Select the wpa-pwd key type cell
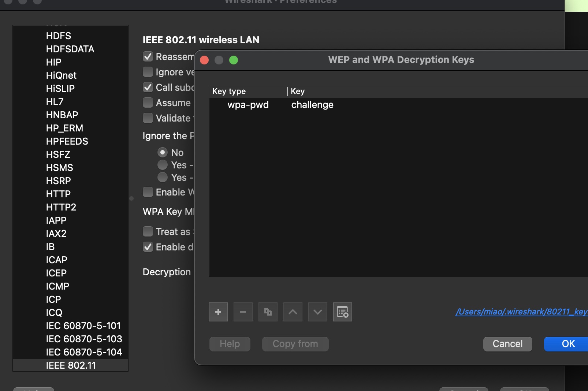This screenshot has width=588, height=391. [x=248, y=105]
